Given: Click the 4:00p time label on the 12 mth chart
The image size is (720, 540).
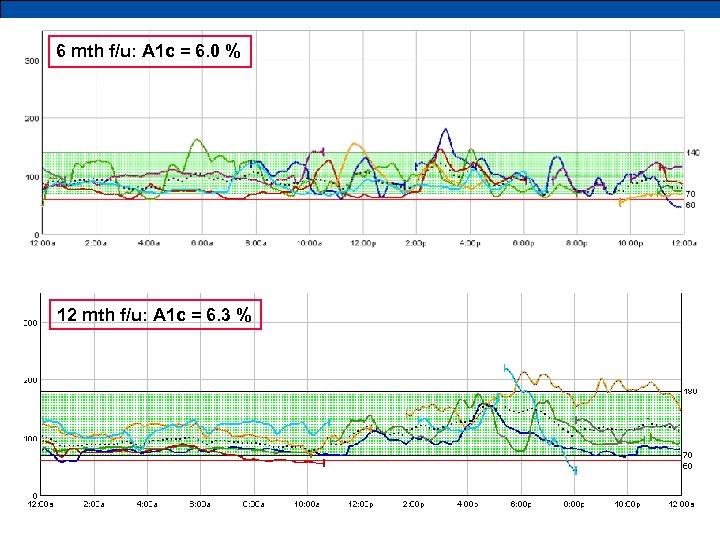Looking at the screenshot, I should tap(467, 504).
